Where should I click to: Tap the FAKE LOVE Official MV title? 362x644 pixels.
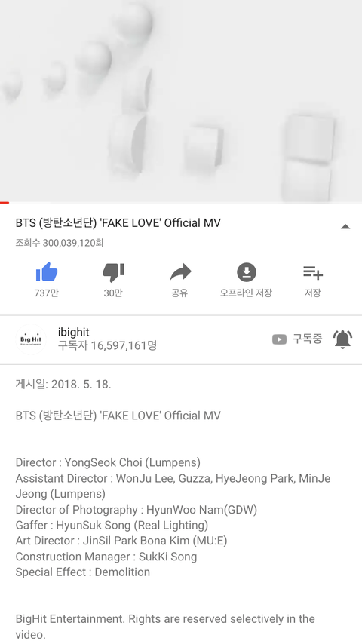(118, 223)
